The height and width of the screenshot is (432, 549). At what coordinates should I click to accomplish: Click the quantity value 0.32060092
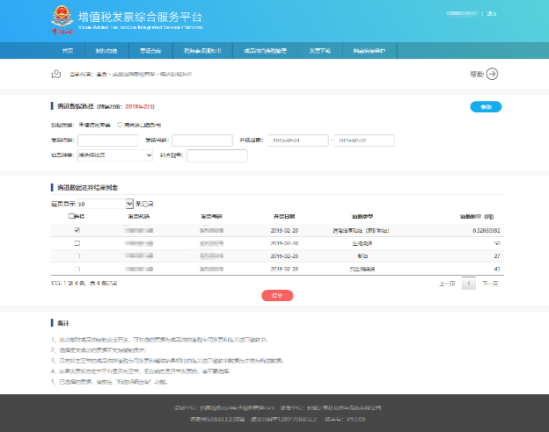click(486, 230)
